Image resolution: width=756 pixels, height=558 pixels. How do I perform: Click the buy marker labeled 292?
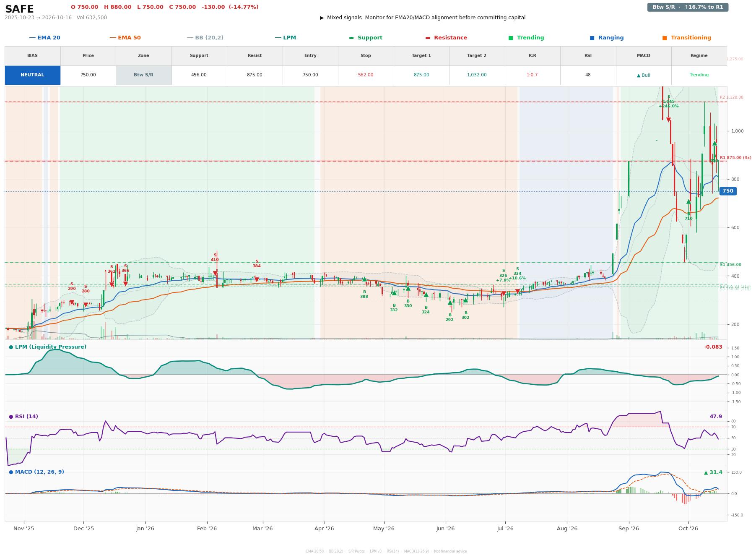point(450,302)
